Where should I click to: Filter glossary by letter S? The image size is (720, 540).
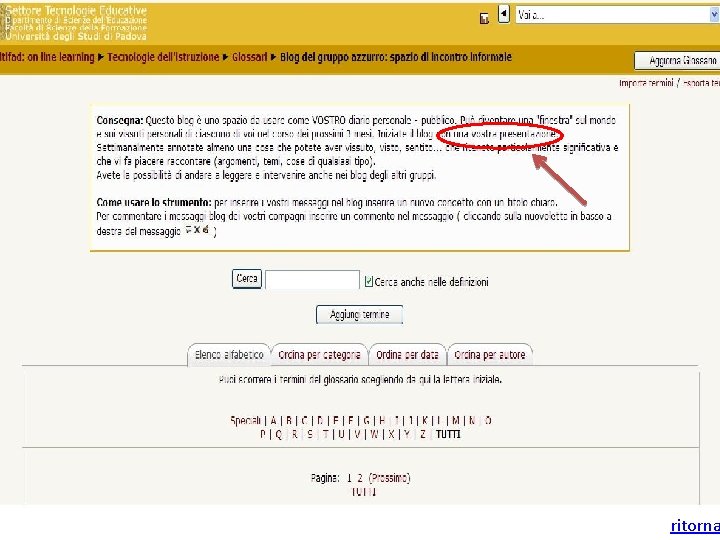pos(310,434)
